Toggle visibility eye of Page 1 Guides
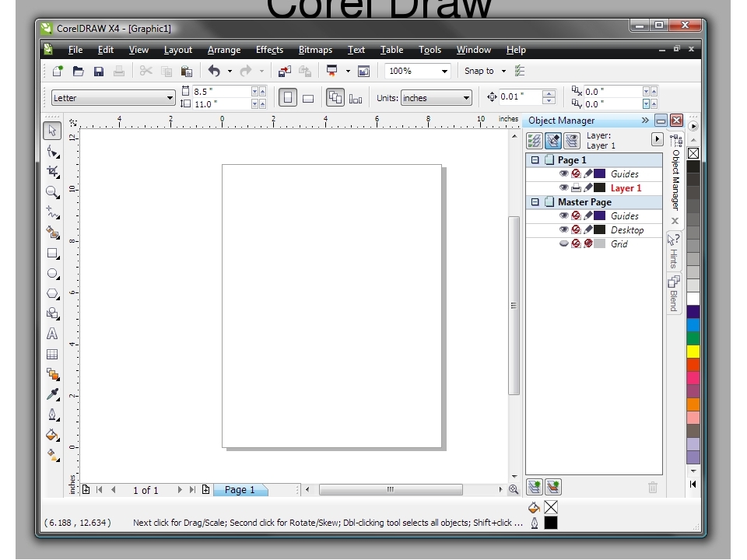This screenshot has width=747, height=560. [x=563, y=173]
